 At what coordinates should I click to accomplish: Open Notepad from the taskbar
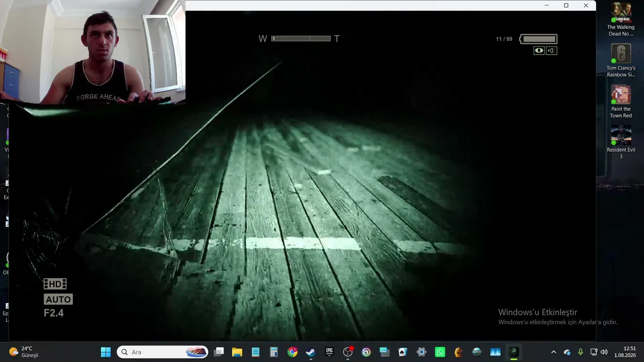pos(256,352)
